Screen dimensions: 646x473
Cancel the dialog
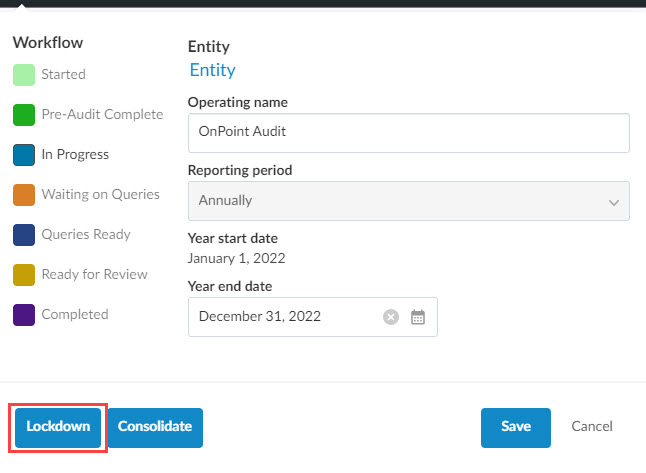(592, 427)
